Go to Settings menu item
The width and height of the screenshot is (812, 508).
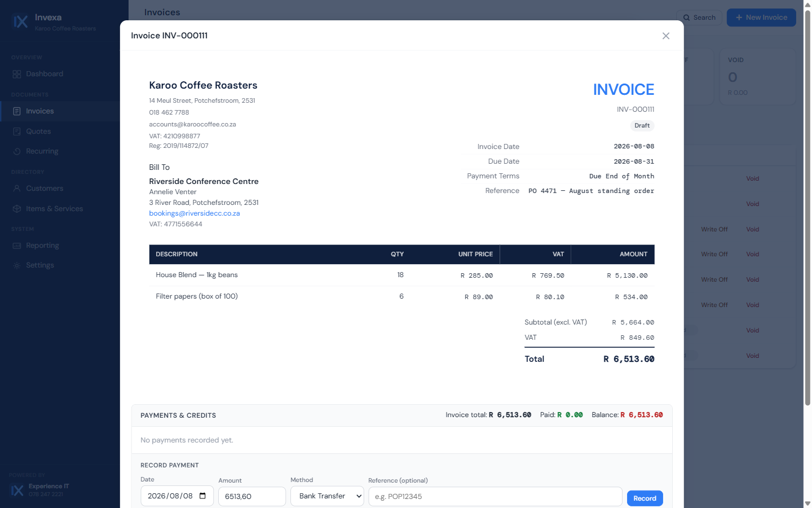click(x=60, y=265)
